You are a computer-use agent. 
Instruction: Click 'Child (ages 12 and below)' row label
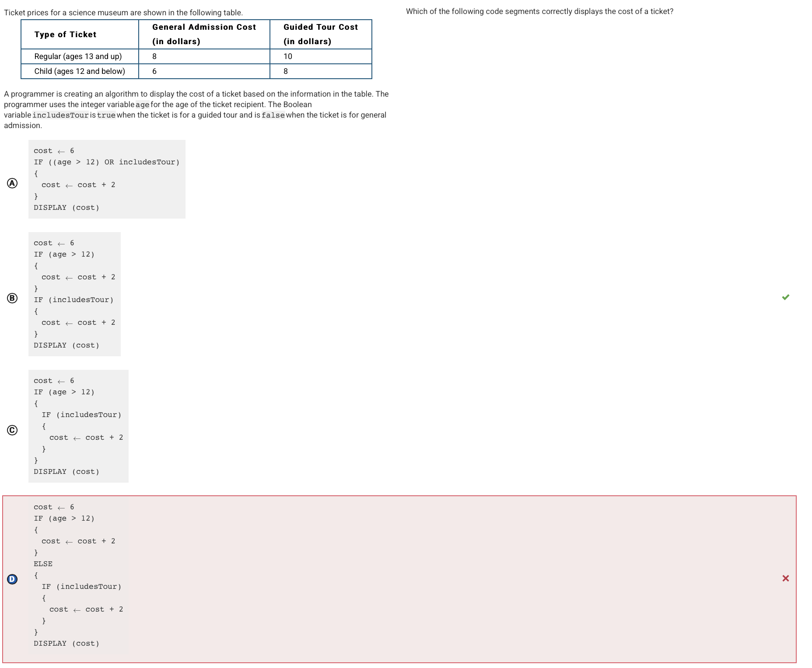(x=80, y=71)
